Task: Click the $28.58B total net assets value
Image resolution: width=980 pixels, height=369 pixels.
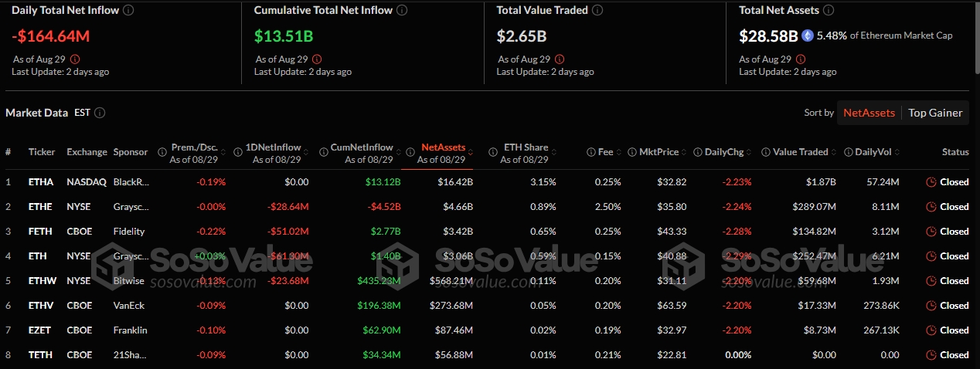Action: pos(768,36)
